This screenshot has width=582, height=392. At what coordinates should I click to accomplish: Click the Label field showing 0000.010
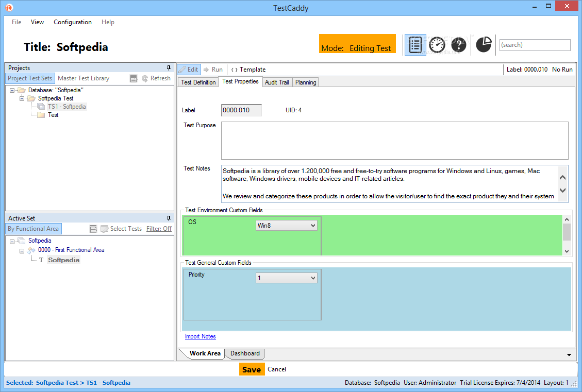241,110
